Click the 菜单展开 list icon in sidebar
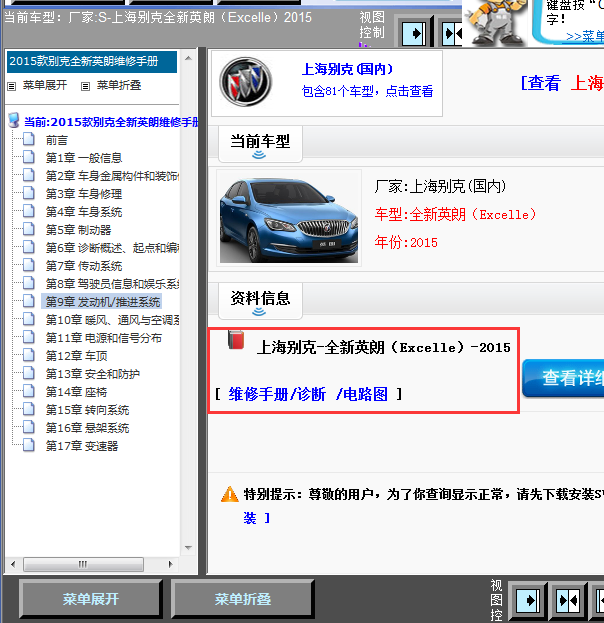 point(12,86)
